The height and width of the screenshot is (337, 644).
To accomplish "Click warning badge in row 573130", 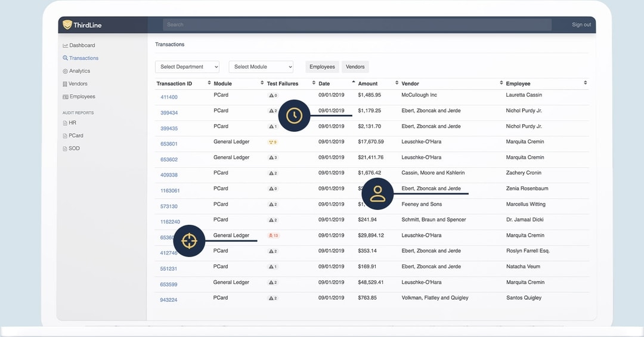I will [x=273, y=205].
